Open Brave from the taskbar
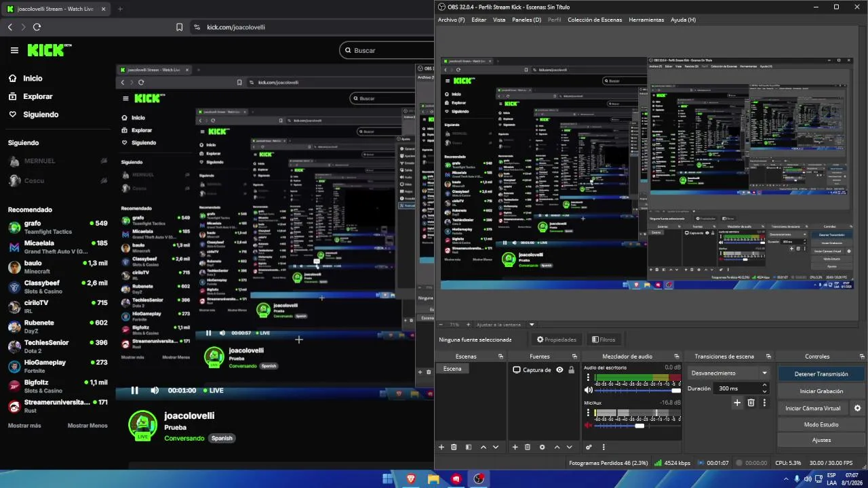The width and height of the screenshot is (868, 488). [410, 479]
